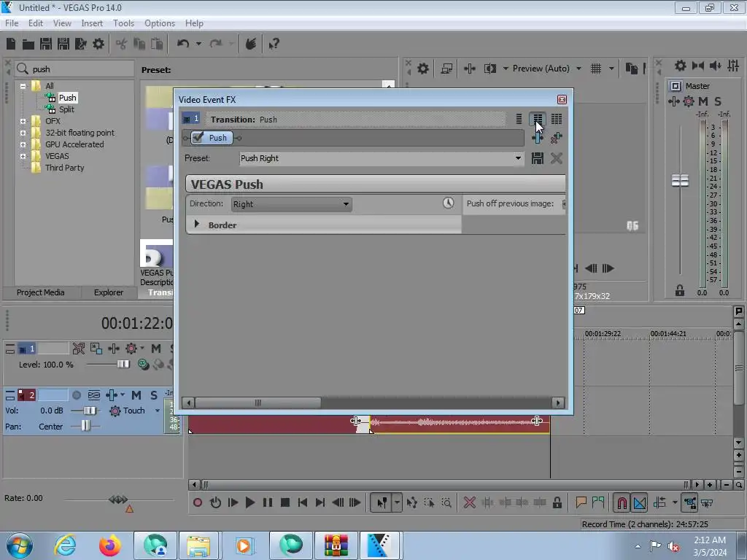Image resolution: width=747 pixels, height=560 pixels.
Task: Animate Direction parameter clock icon
Action: [449, 203]
